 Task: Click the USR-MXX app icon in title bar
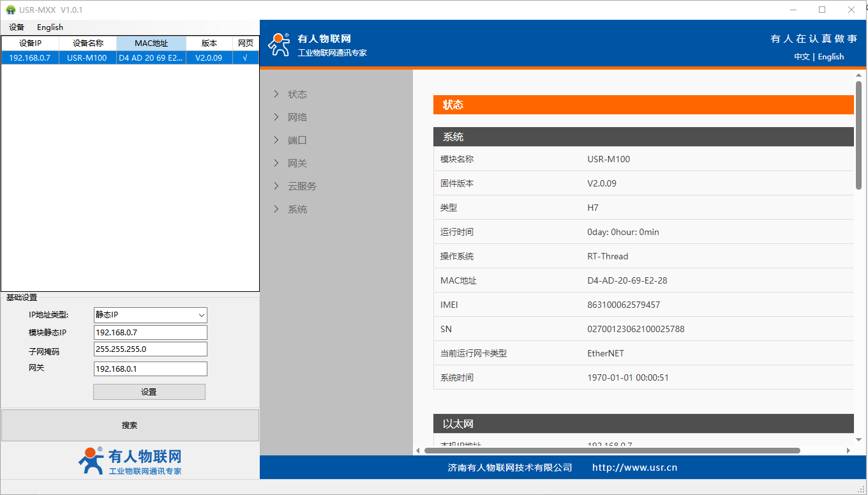click(x=10, y=10)
